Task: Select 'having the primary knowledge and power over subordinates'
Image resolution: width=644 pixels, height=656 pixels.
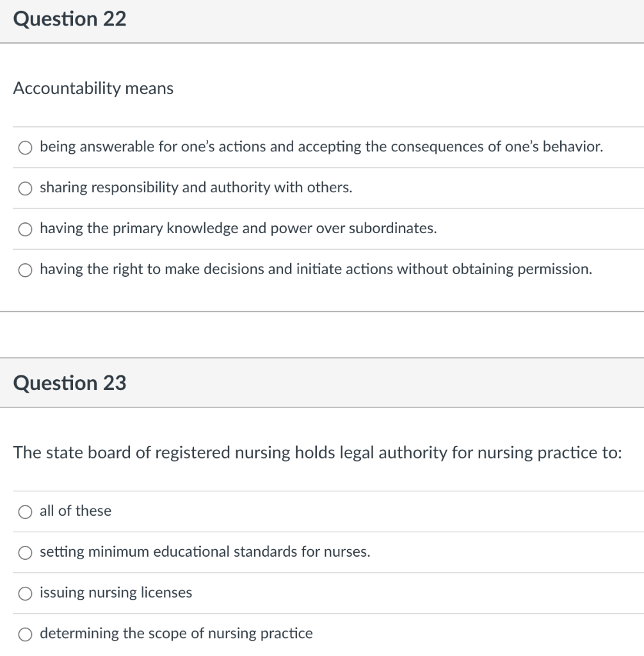Action: pos(238,229)
